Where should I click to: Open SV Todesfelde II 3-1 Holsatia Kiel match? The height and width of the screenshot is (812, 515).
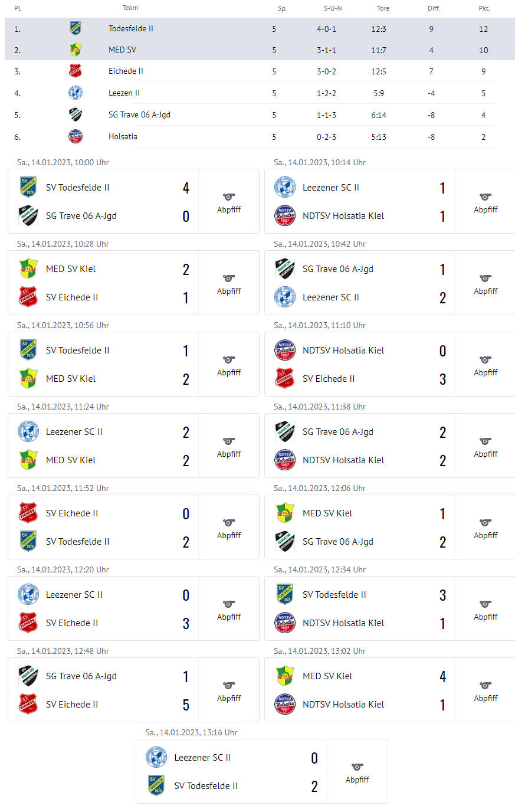(x=390, y=608)
